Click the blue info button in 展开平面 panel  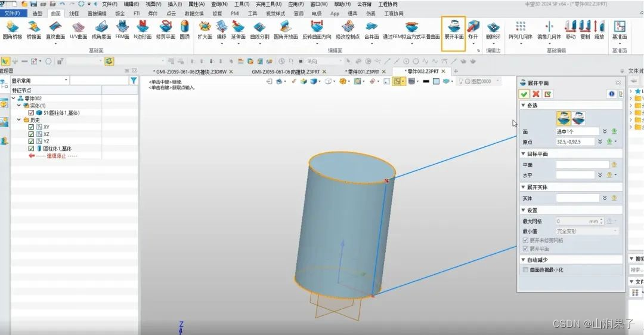pyautogui.click(x=612, y=94)
